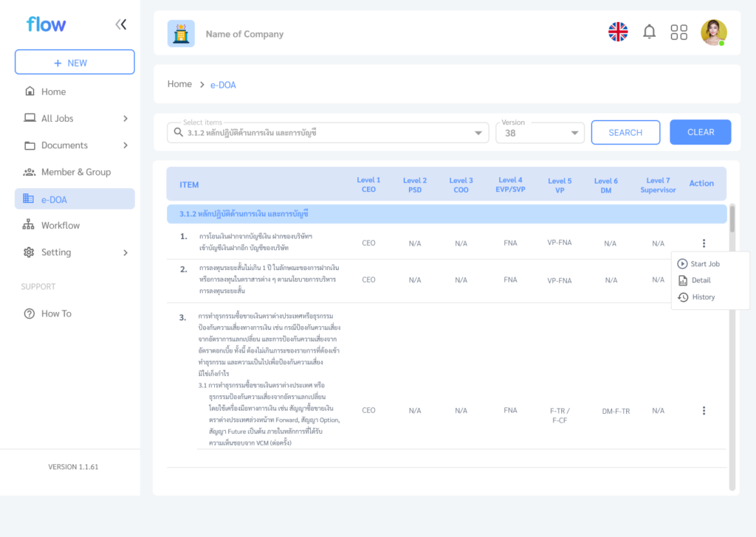
Task: Click the All Jobs laptop icon
Action: [30, 118]
